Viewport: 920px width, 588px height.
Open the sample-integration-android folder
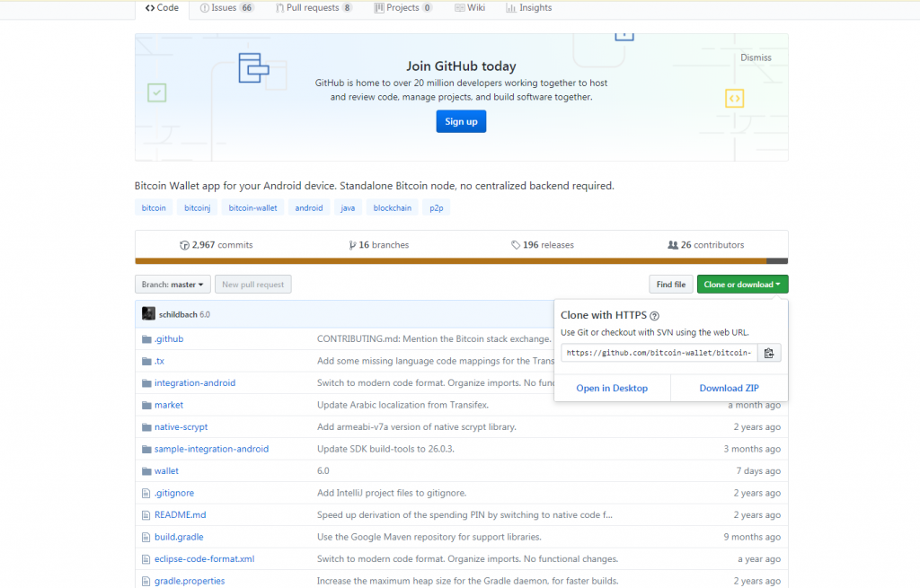coord(212,449)
